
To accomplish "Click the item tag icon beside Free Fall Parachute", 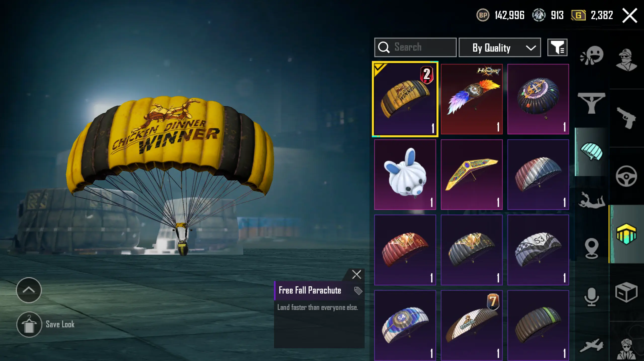I will pos(358,291).
